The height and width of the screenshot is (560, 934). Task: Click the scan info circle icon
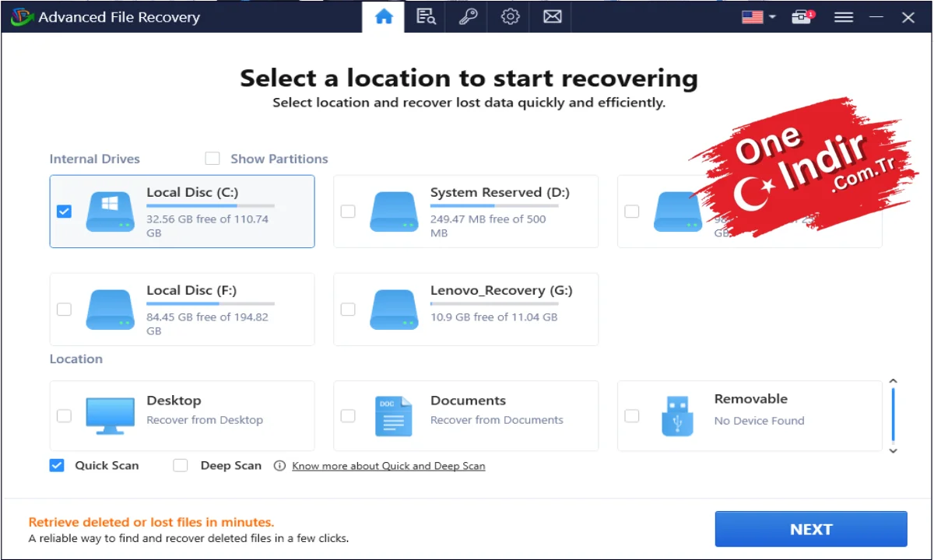pyautogui.click(x=279, y=466)
